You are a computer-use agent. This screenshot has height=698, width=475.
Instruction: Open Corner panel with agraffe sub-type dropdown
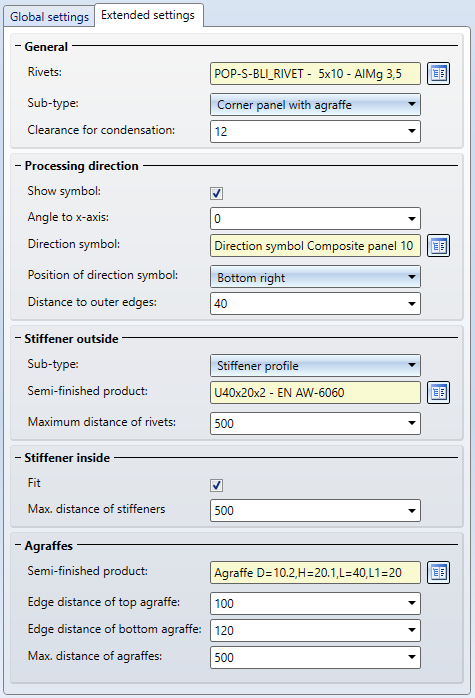[315, 105]
